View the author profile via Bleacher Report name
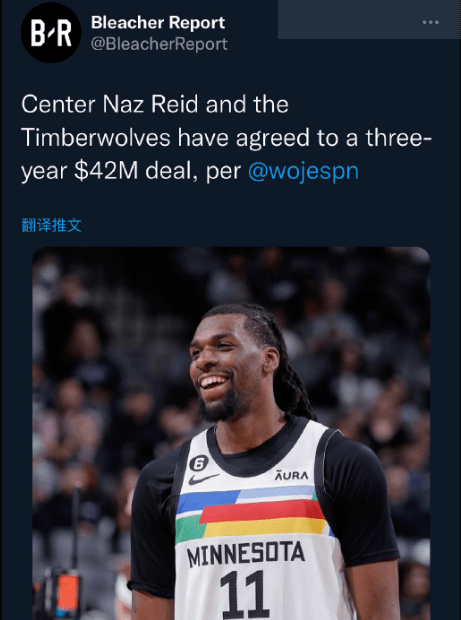461x620 pixels. [158, 23]
